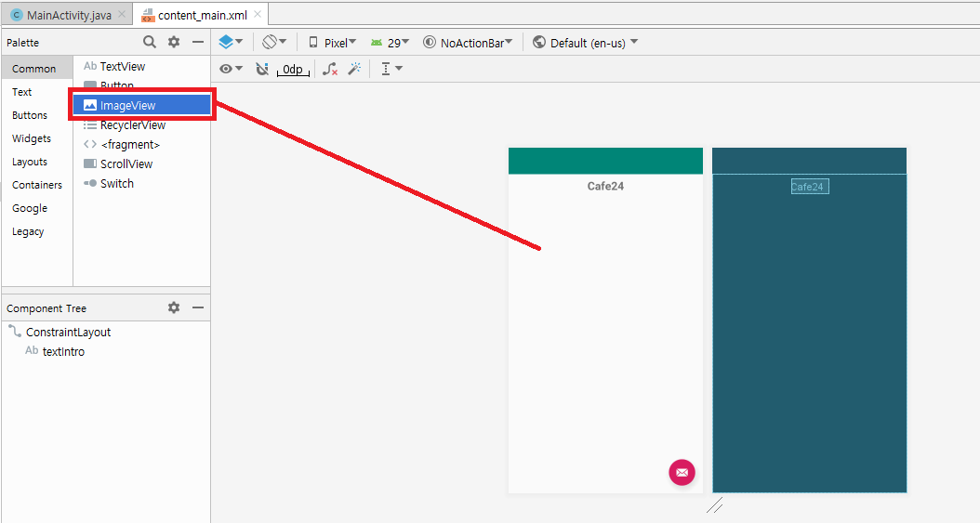
Task: Minimize the Palette panel
Action: click(x=197, y=42)
